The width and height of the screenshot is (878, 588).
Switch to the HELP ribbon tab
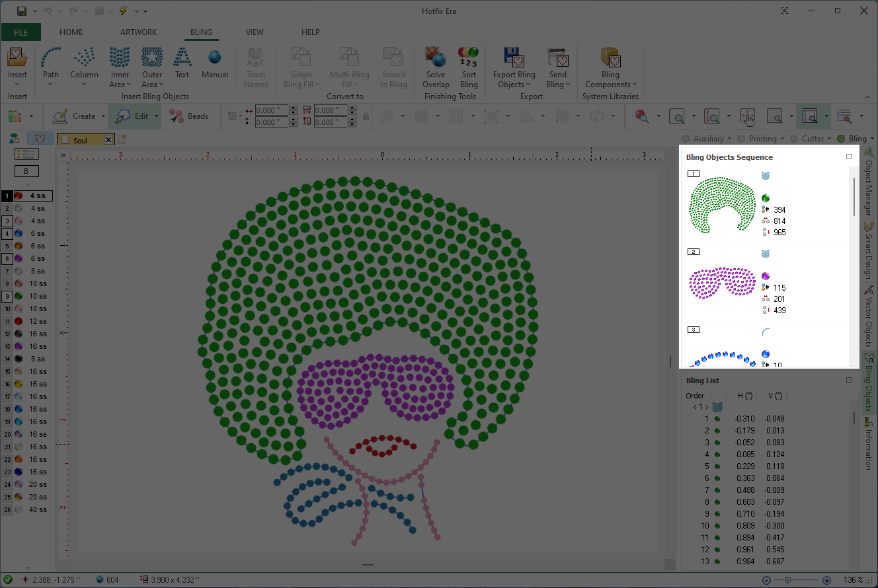tap(311, 32)
